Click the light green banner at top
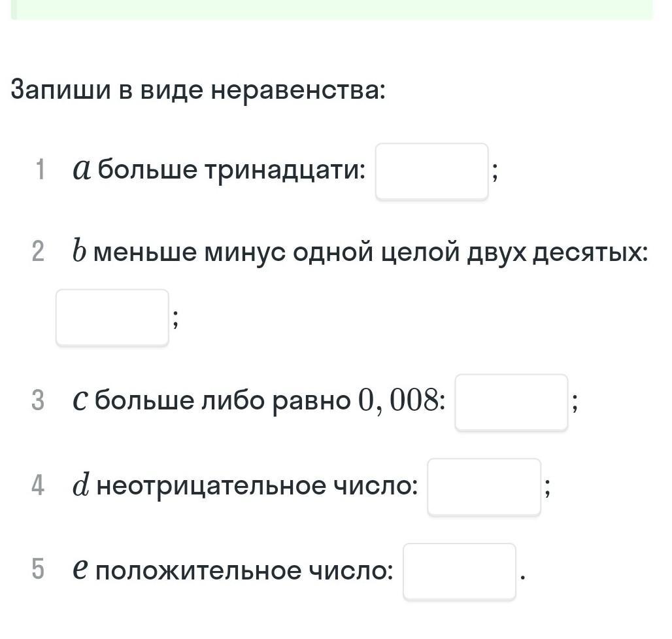 coord(332,9)
